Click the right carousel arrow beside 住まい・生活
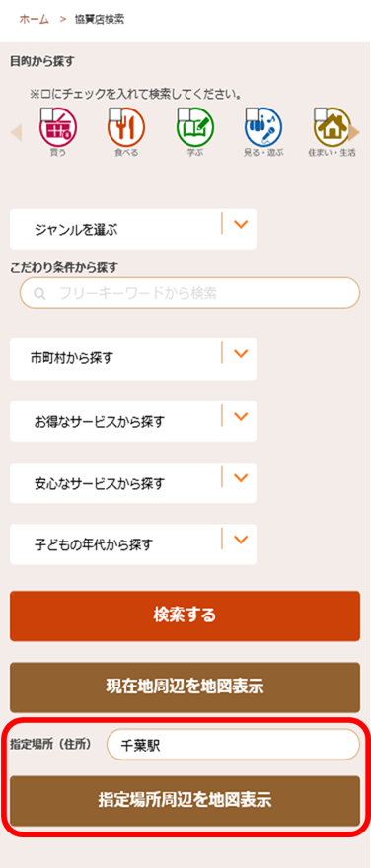Screen dimensions: 371x868 pos(354,133)
